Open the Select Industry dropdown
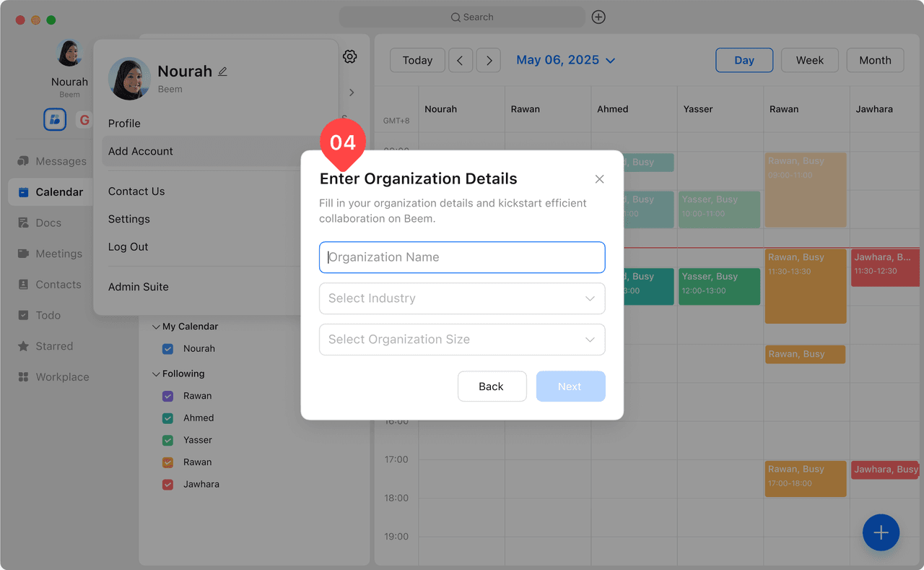Screen dimensions: 924x570 pyautogui.click(x=462, y=298)
